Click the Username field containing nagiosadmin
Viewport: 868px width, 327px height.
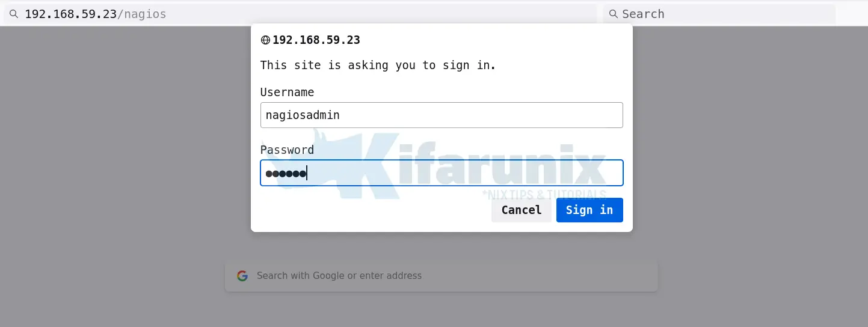click(442, 115)
